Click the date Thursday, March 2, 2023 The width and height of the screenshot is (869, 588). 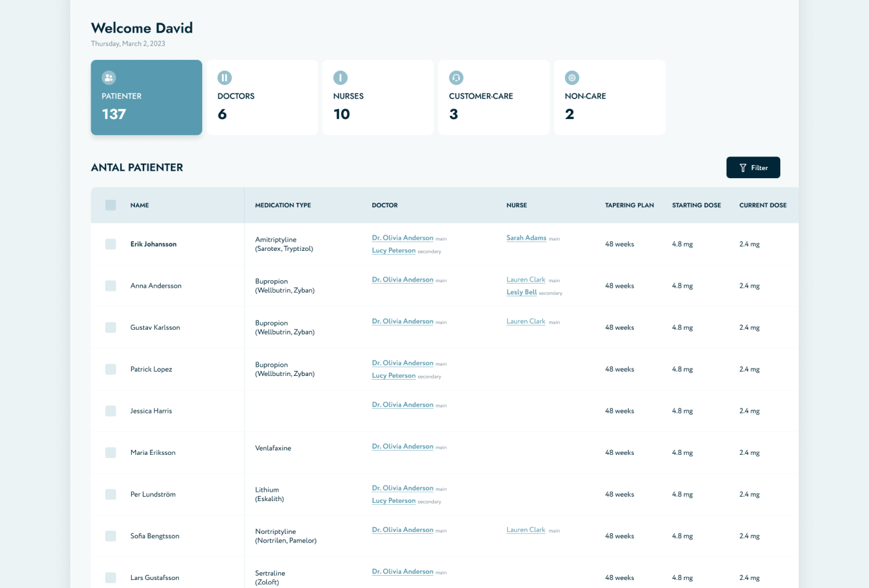[128, 44]
